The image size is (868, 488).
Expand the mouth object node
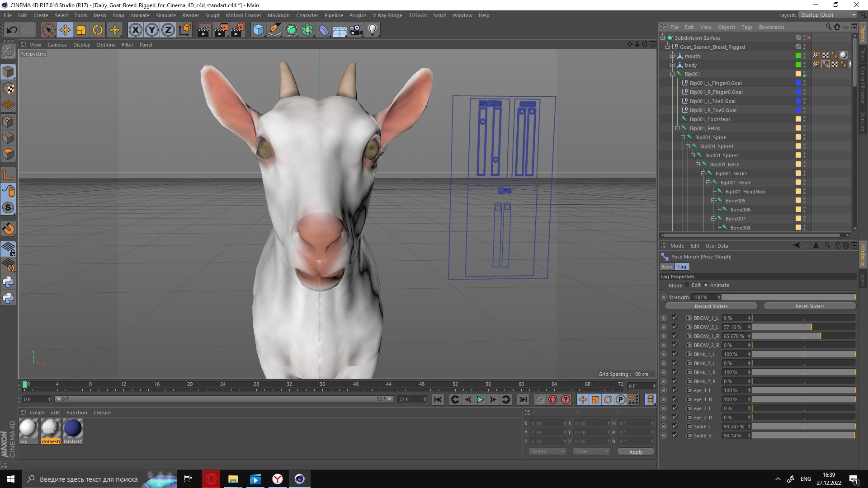point(673,56)
